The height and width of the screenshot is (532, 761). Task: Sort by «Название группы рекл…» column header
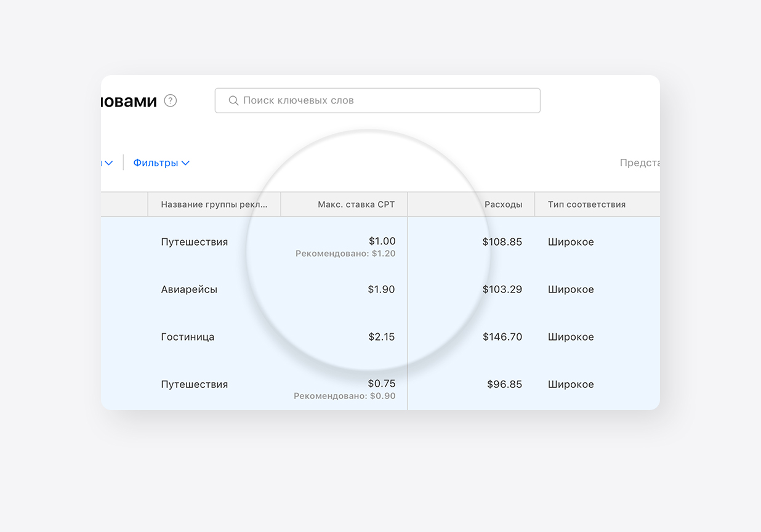point(214,204)
